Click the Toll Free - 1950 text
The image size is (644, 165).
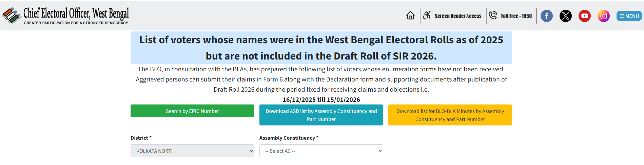(516, 16)
